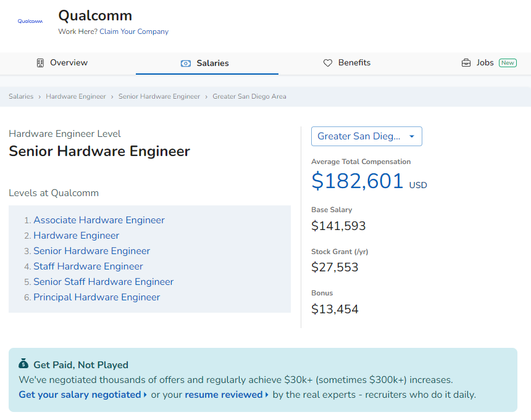Click the Salaries money icon
Screen dimensions: 531x420
tap(186, 64)
